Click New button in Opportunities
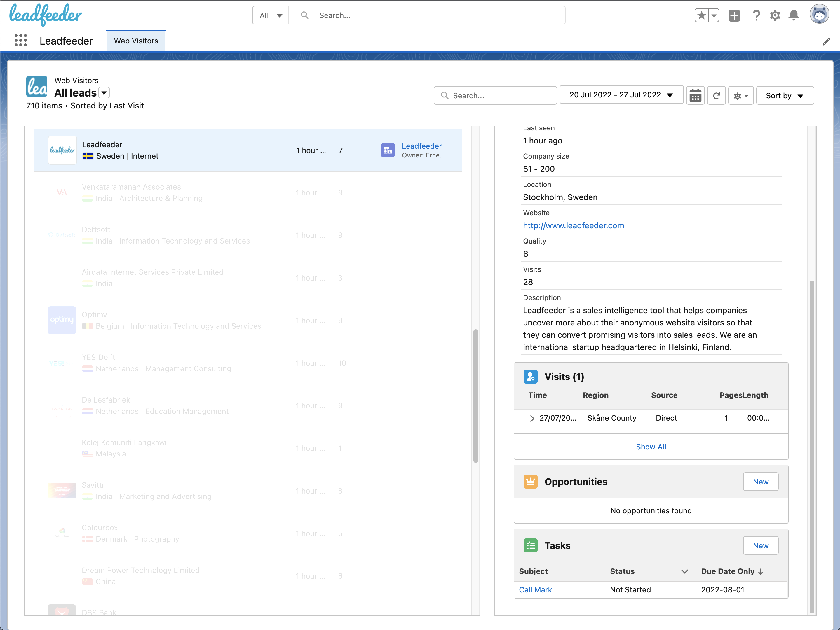Image resolution: width=840 pixels, height=630 pixels. pos(760,482)
